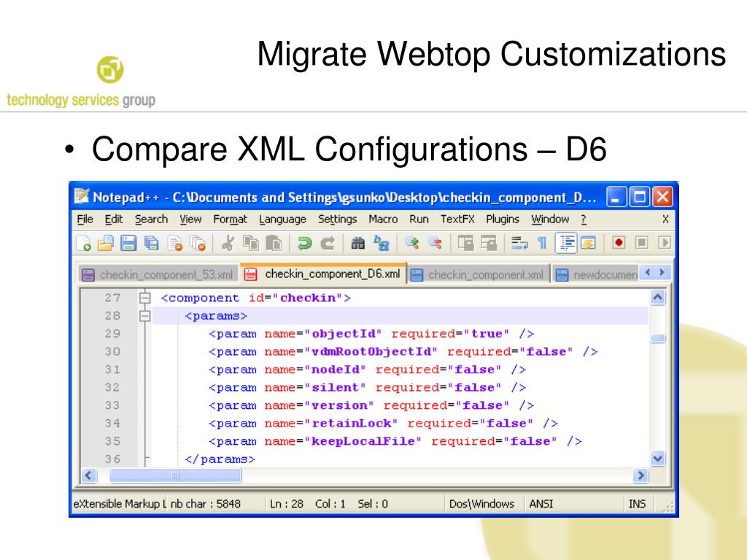Click the Play macro icon

[665, 243]
